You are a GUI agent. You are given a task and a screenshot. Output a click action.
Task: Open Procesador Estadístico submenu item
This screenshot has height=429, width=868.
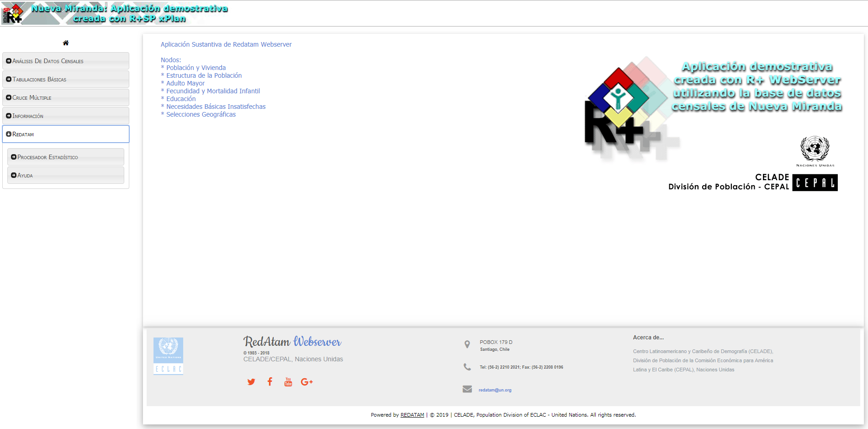(x=66, y=157)
